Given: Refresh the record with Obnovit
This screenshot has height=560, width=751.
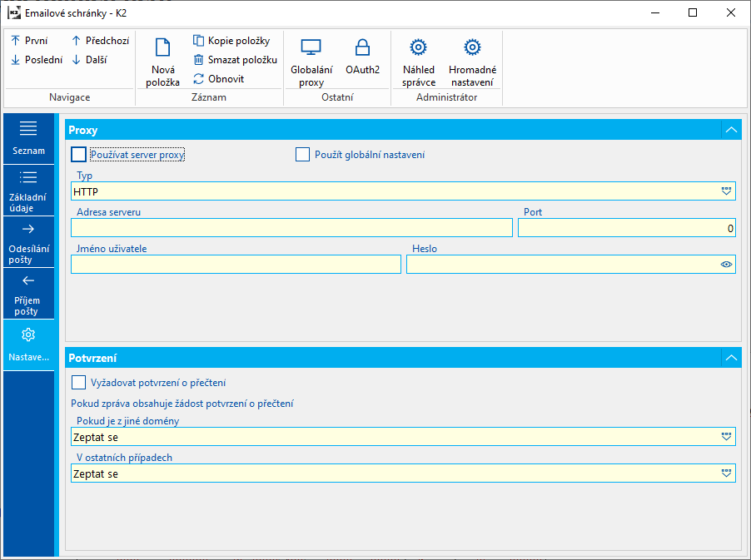Looking at the screenshot, I should pos(219,79).
